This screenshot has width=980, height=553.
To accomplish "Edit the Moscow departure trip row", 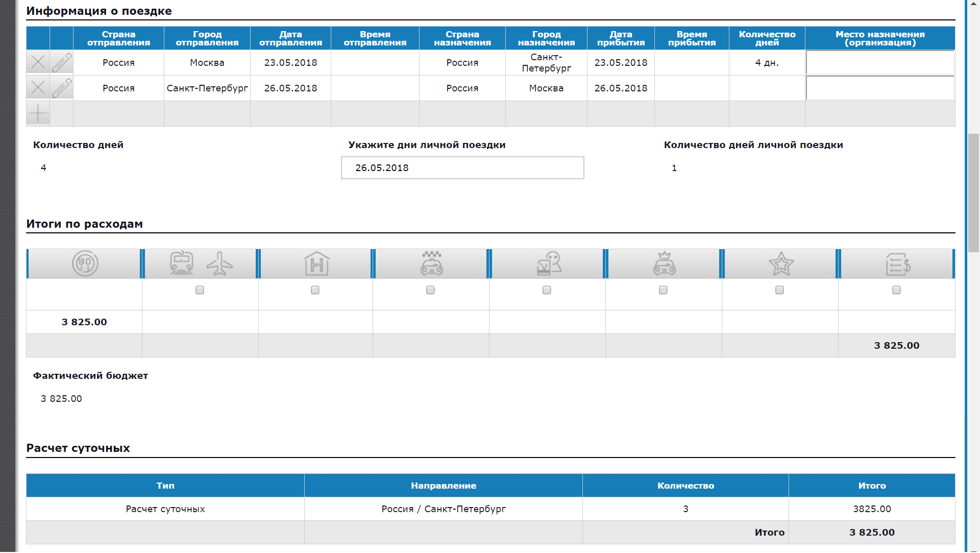I will click(62, 62).
